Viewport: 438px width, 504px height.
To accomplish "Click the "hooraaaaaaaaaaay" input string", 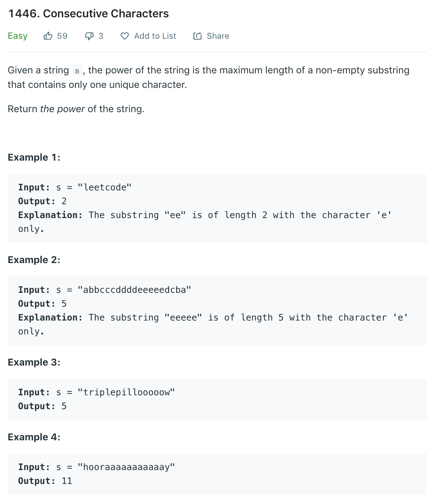I will [x=126, y=467].
